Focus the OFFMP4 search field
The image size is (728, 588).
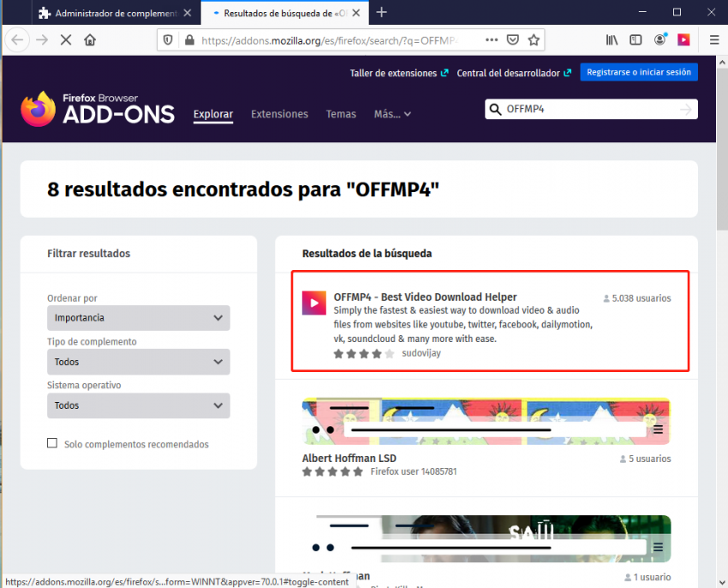point(589,109)
